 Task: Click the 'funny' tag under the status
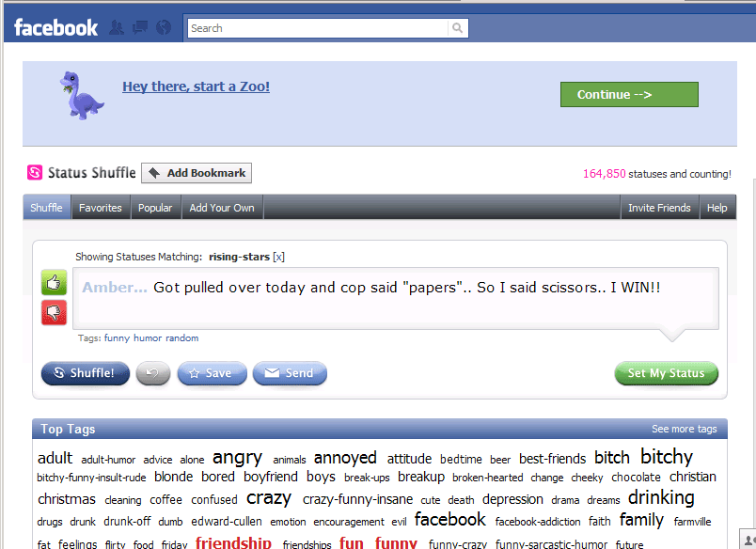(117, 337)
